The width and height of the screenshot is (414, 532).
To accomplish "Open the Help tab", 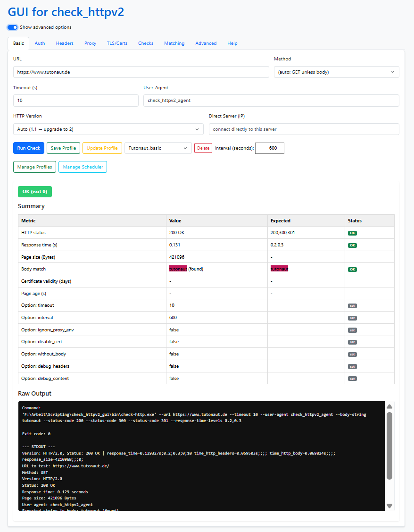I will click(232, 43).
